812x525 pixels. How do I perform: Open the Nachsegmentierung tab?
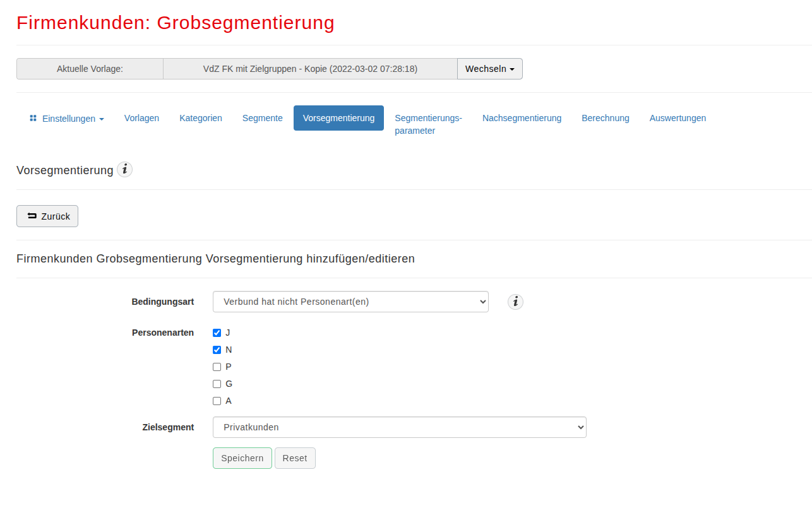(x=522, y=118)
